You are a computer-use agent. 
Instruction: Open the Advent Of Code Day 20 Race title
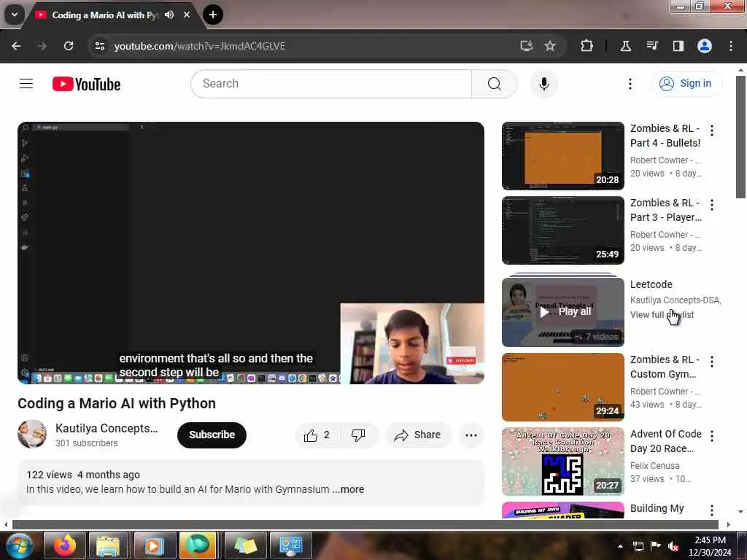(665, 441)
